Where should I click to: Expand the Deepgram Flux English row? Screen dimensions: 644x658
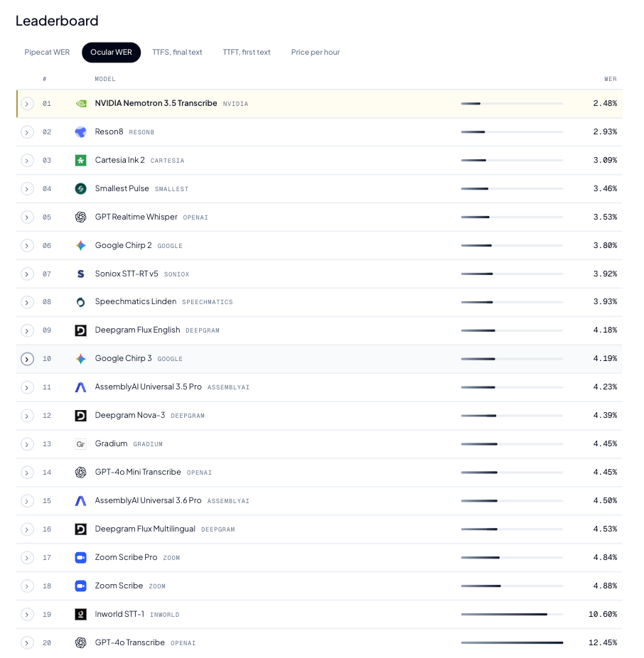pos(27,330)
